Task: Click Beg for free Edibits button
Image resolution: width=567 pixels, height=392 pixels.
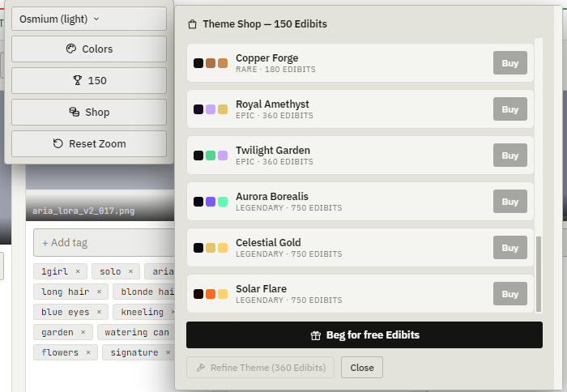Action: click(x=364, y=334)
